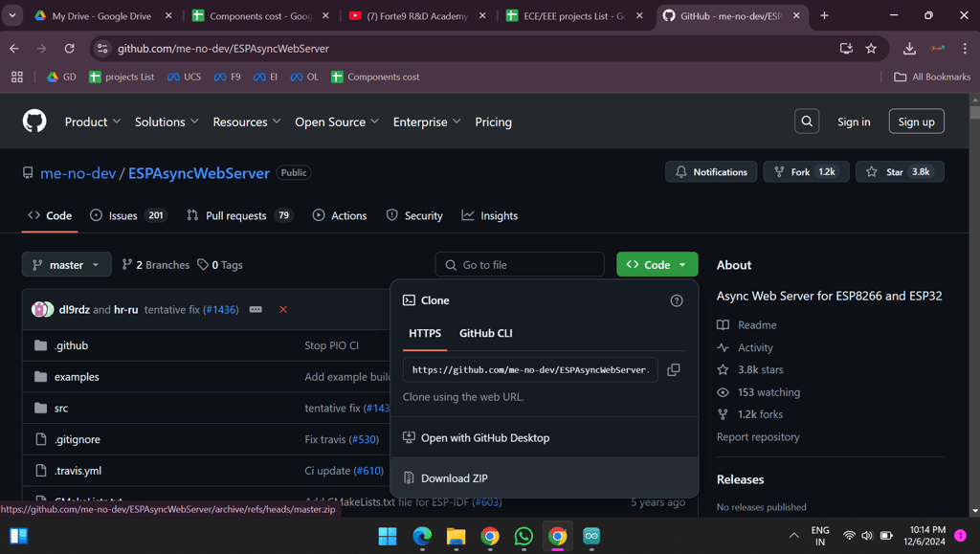Choose Open with GitHub Desktop
Screen dimensions: 980x554
point(544,438)
